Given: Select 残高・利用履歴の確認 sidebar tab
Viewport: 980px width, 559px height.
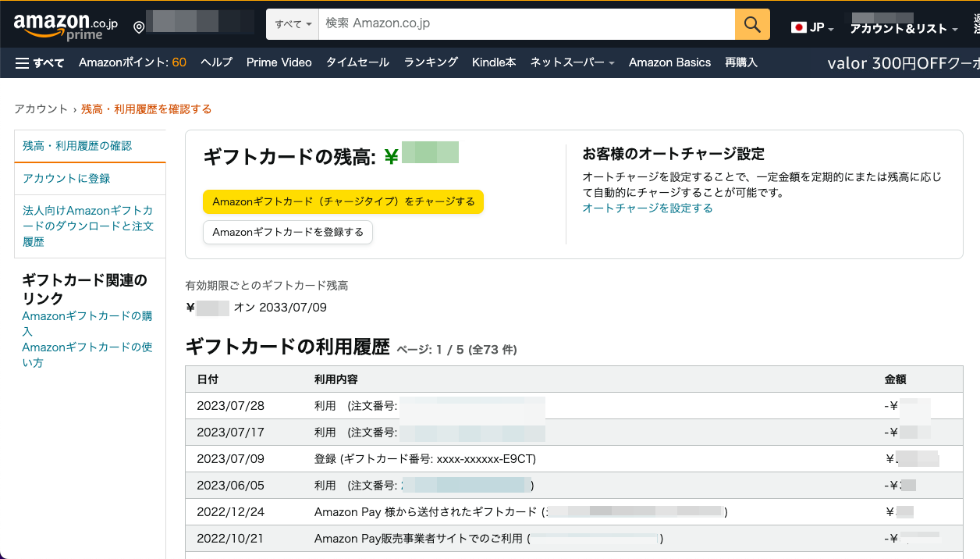Looking at the screenshot, I should click(90, 146).
